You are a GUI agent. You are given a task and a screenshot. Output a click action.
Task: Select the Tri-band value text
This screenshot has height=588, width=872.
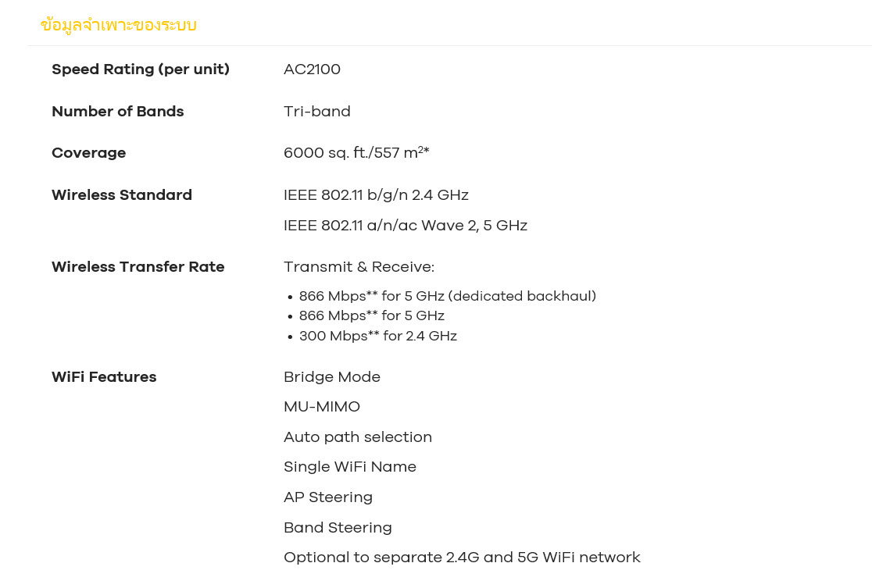tap(316, 112)
